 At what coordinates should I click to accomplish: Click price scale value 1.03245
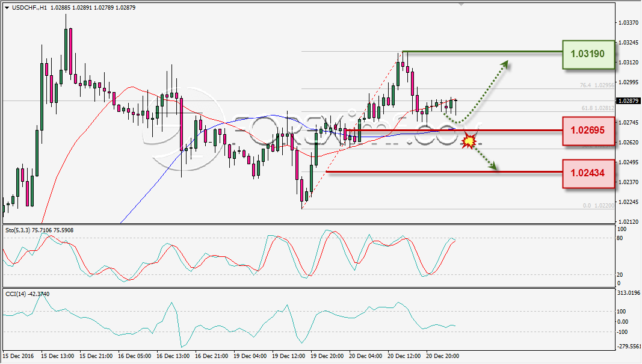pyautogui.click(x=628, y=43)
